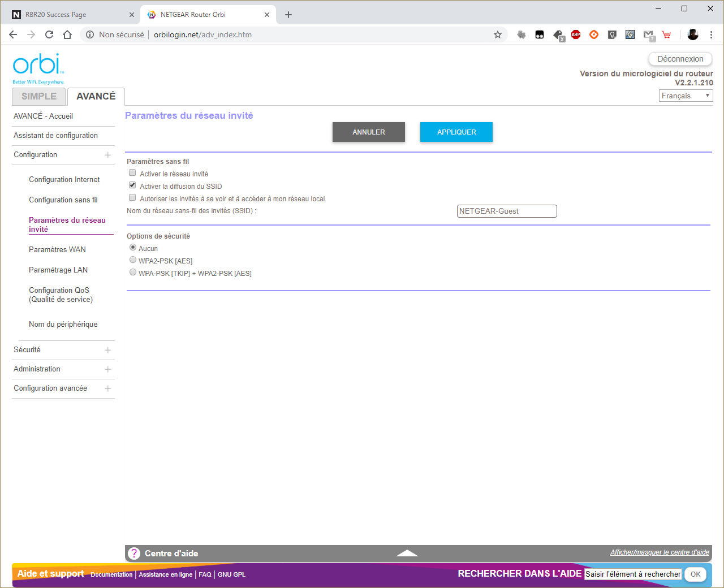Open the Adblock Plus extension icon
This screenshot has height=588, width=724.
click(x=576, y=34)
